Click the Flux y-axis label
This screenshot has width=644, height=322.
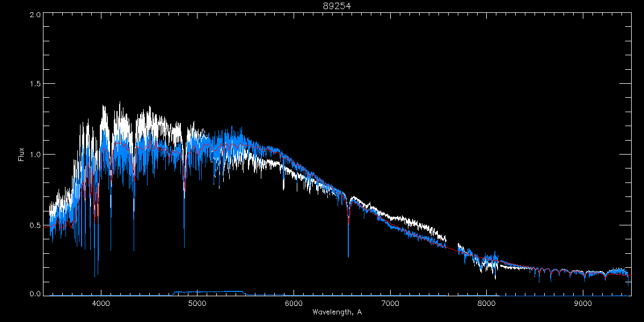pos(21,154)
